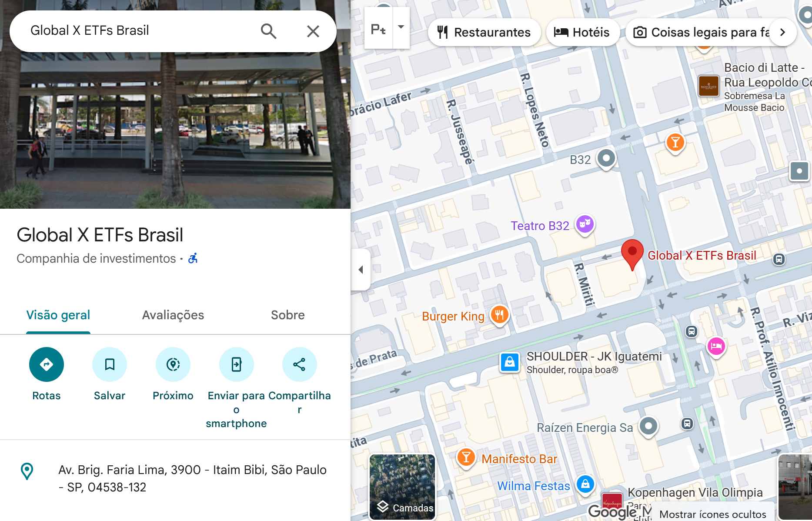Collapse the side panel arrow
Image resolution: width=812 pixels, height=521 pixels.
click(361, 270)
